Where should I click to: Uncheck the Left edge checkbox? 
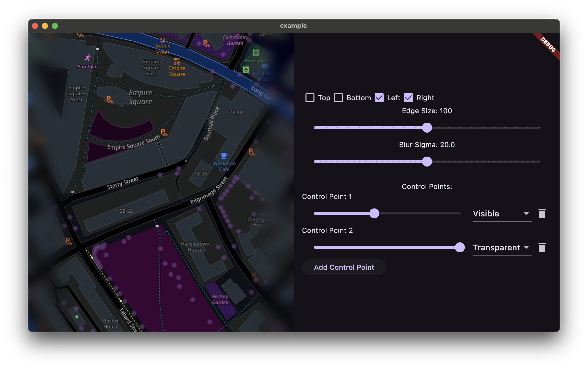[x=379, y=98]
